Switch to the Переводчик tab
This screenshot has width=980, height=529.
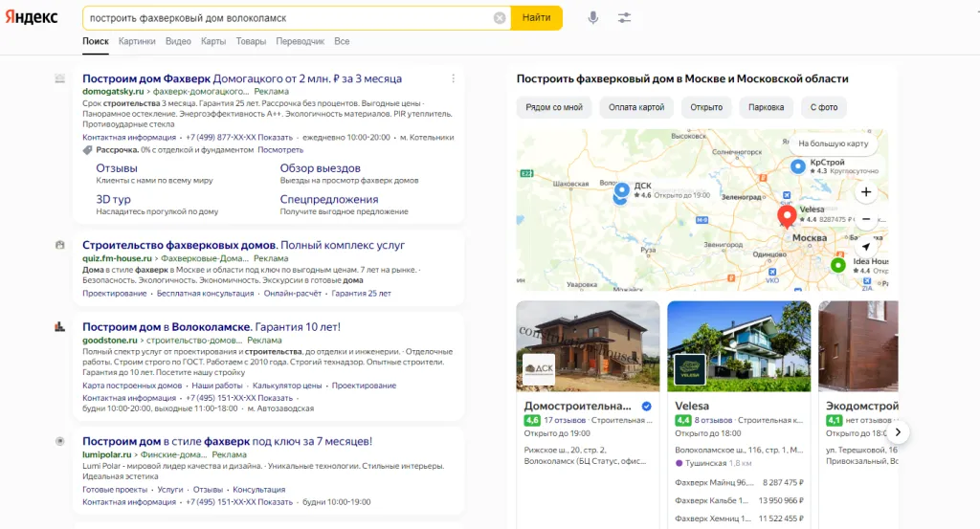click(x=300, y=41)
